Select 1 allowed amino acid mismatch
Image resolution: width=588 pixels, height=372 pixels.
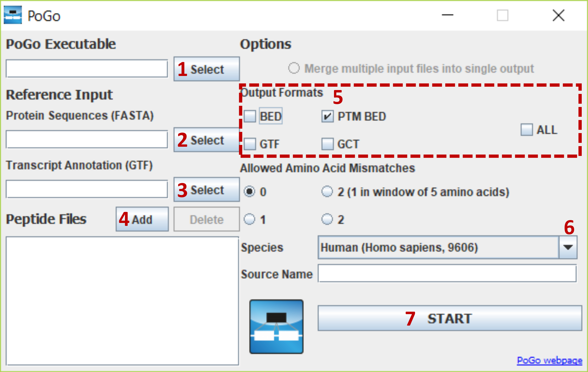249,219
